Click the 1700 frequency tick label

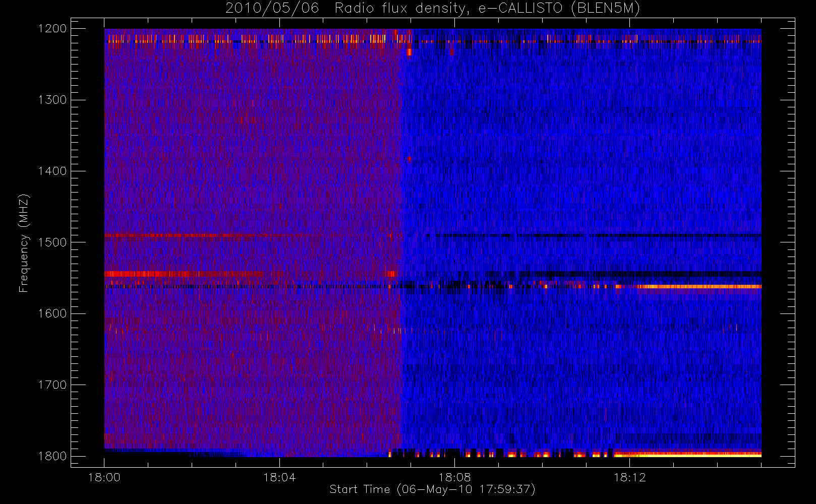52,385
